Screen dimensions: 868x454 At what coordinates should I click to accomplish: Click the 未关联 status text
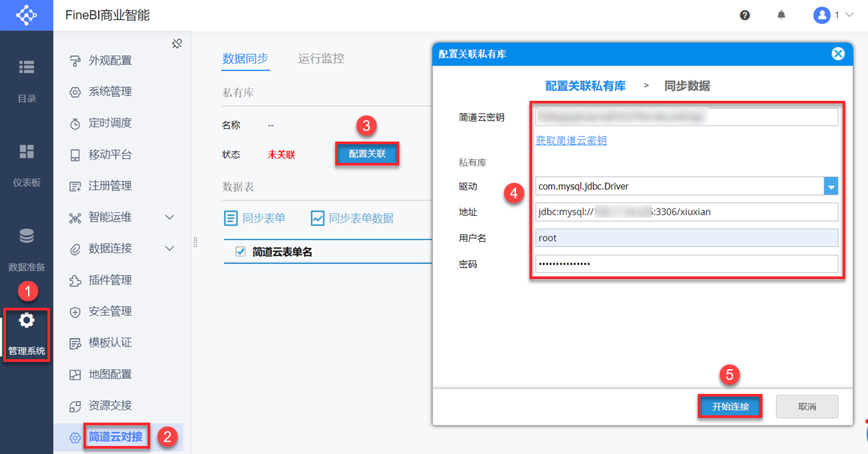(x=281, y=154)
